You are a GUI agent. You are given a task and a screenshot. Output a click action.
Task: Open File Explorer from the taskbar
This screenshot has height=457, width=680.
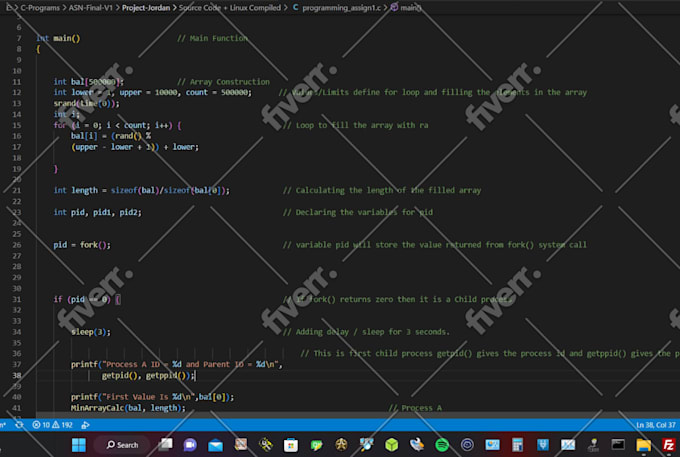tap(644, 445)
